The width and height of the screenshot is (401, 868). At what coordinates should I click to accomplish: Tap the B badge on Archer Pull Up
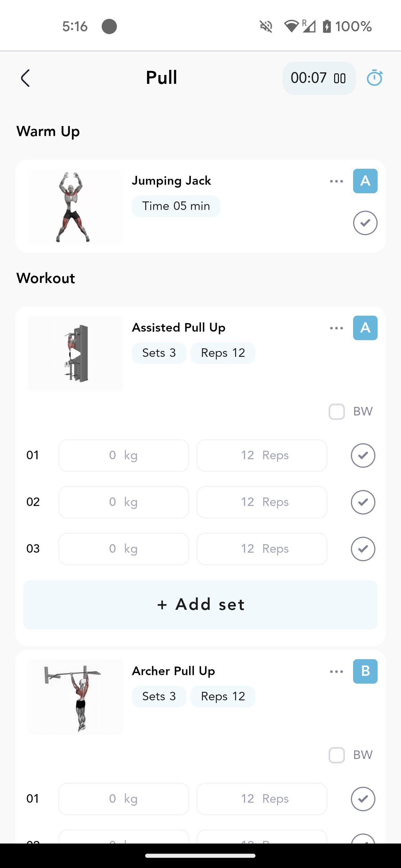[x=365, y=671]
